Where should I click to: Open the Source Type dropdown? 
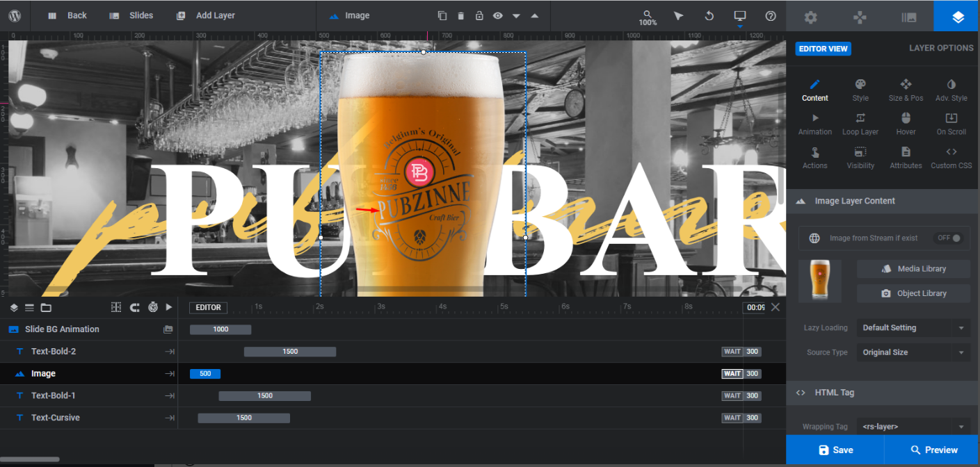tap(913, 352)
